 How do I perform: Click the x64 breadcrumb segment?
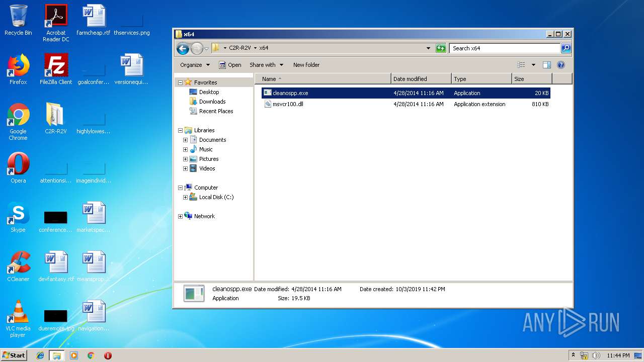264,48
